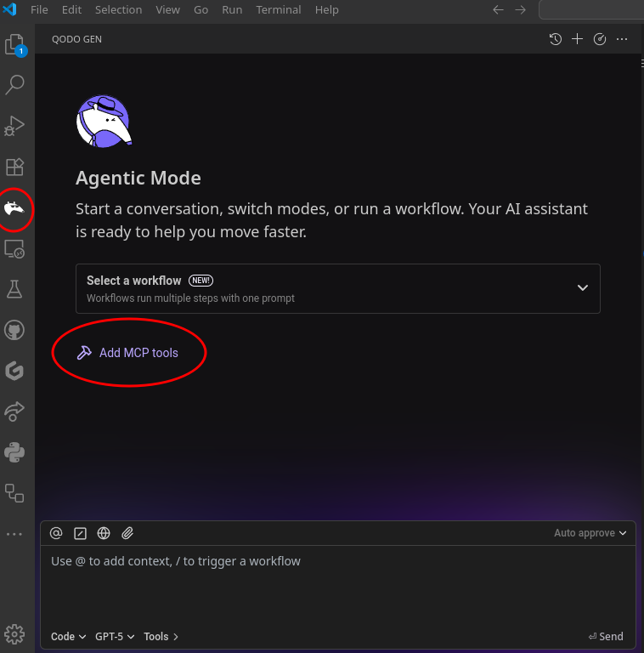The height and width of the screenshot is (653, 644).
Task: Click the VS Code logo icon
Action: tap(9, 9)
